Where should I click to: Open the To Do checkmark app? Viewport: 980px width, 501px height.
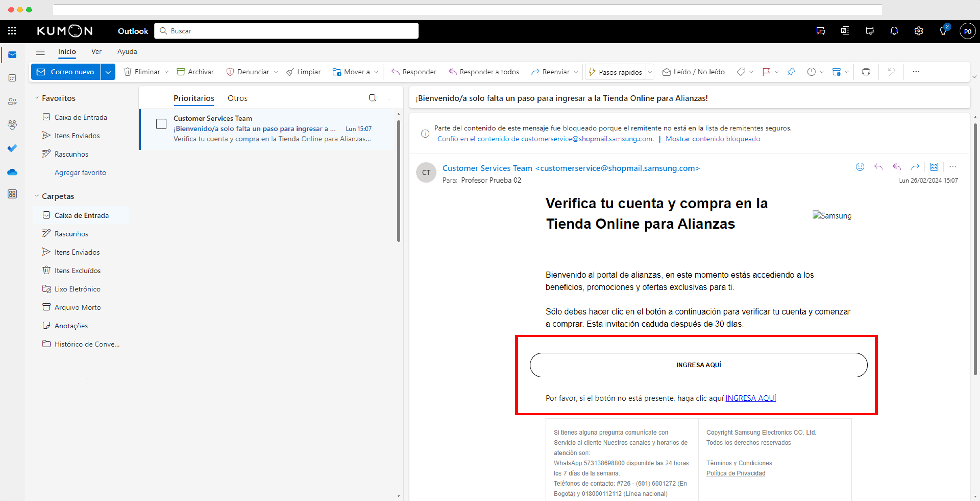(x=12, y=148)
